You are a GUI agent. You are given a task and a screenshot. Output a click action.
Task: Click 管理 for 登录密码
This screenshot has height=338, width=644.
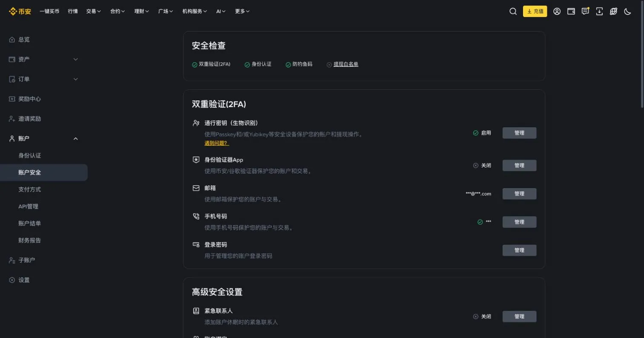click(519, 250)
